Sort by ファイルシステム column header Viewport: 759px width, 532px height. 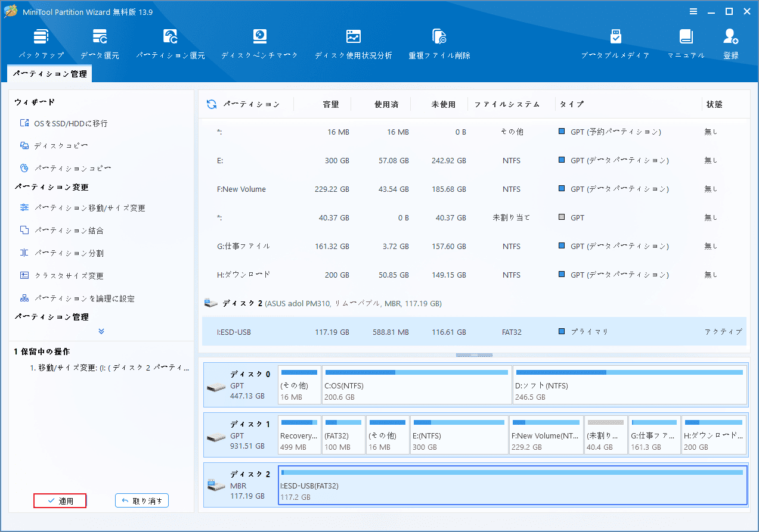[x=507, y=104]
